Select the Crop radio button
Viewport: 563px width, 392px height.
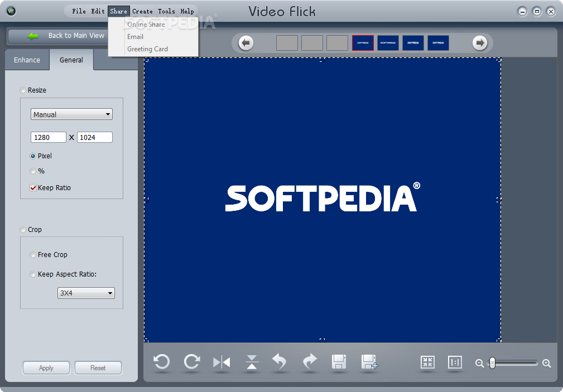(x=23, y=230)
